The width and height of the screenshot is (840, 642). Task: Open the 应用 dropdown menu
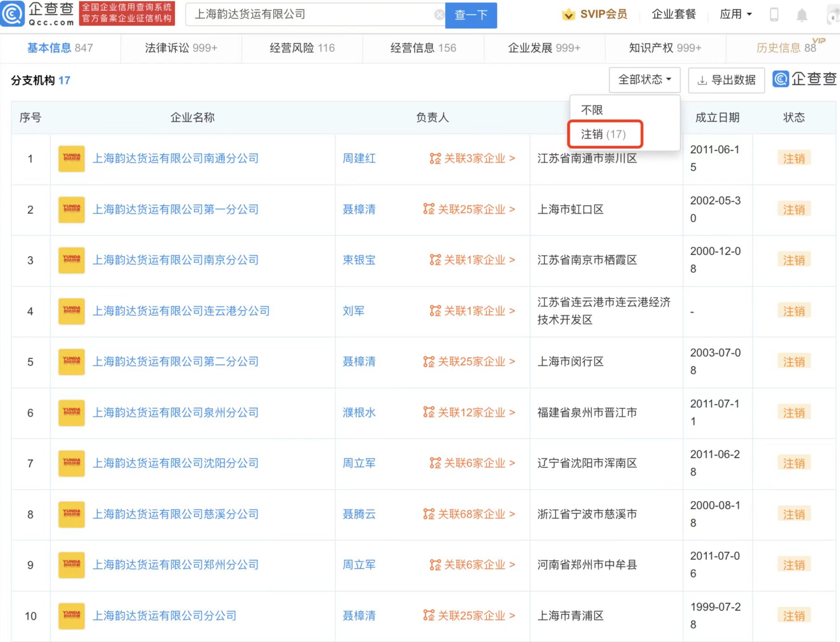point(736,14)
